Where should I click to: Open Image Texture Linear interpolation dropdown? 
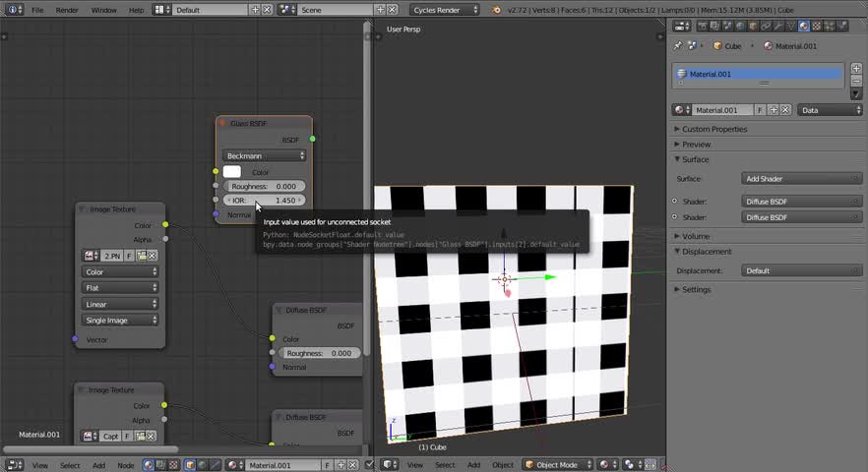[120, 304]
